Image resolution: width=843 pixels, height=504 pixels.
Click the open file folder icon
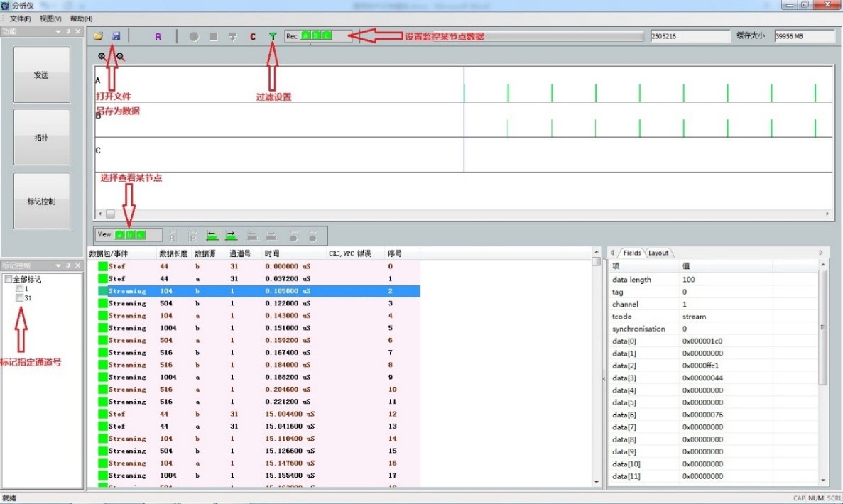click(99, 36)
